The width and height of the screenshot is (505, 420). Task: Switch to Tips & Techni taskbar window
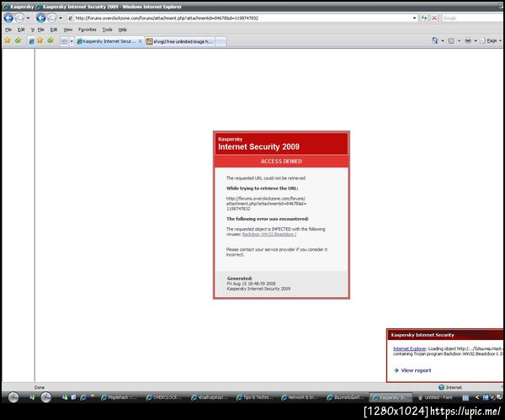[x=254, y=397]
